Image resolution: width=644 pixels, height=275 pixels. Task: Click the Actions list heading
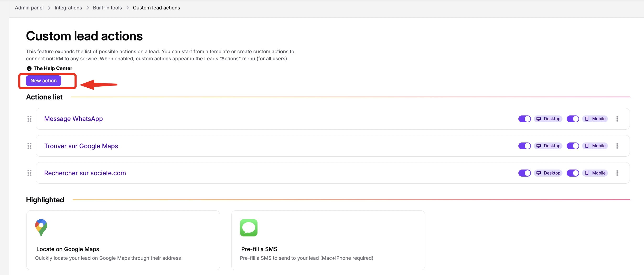pos(44,97)
